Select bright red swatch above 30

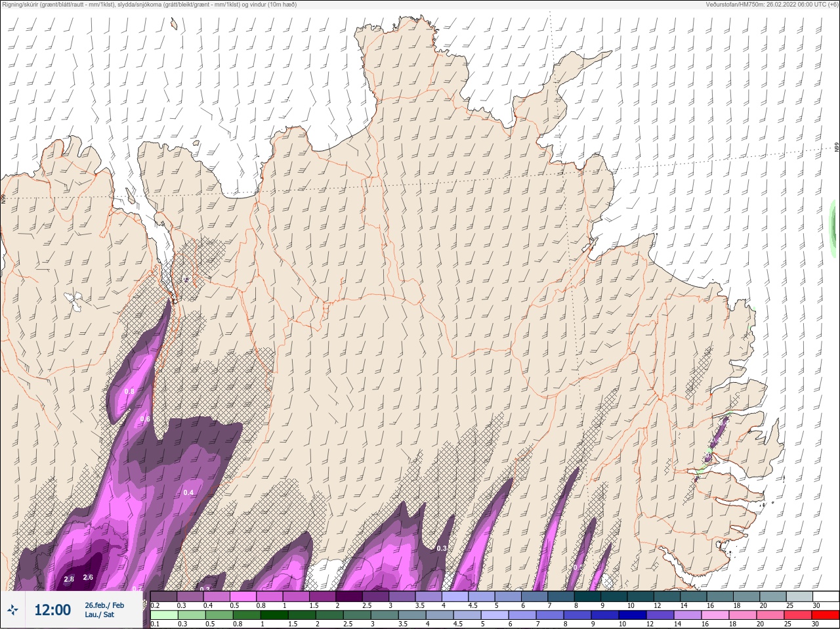[x=825, y=615]
